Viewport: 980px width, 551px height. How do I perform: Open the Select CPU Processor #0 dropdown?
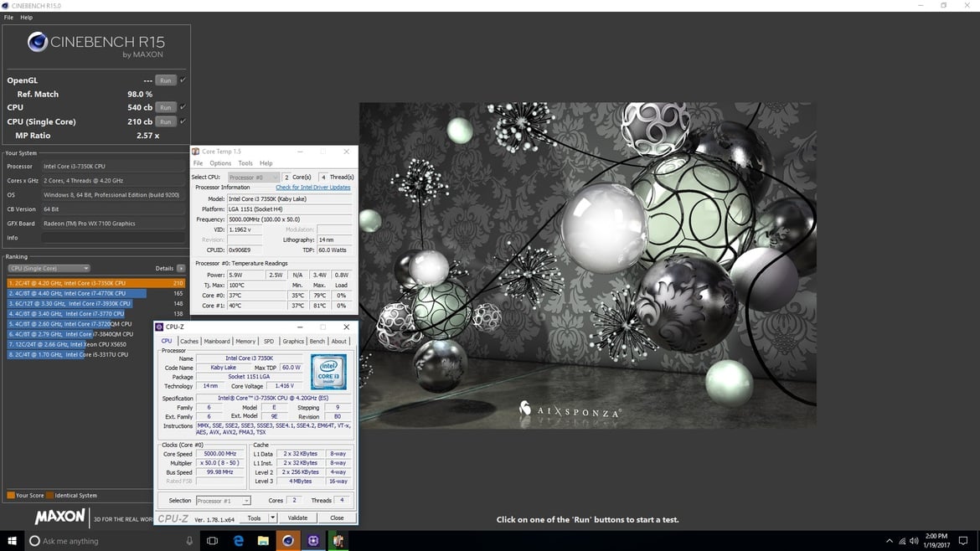[253, 178]
